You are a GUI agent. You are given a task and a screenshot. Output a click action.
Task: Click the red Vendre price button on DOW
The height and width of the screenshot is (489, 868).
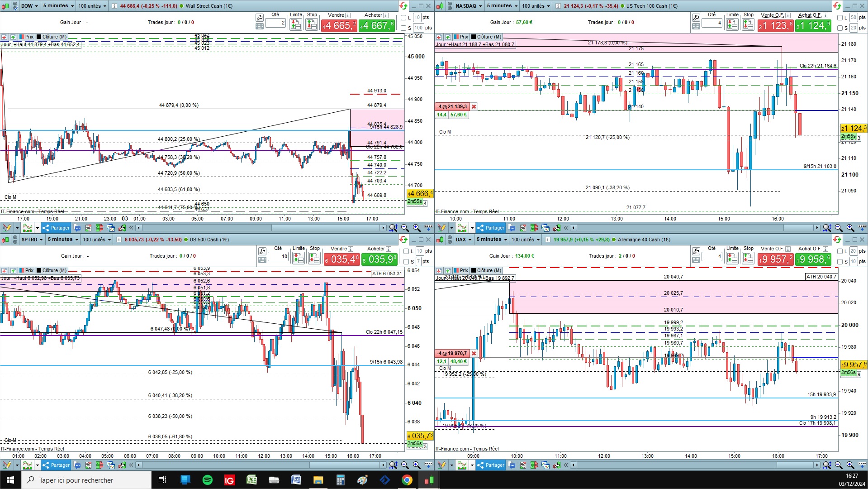tap(339, 26)
